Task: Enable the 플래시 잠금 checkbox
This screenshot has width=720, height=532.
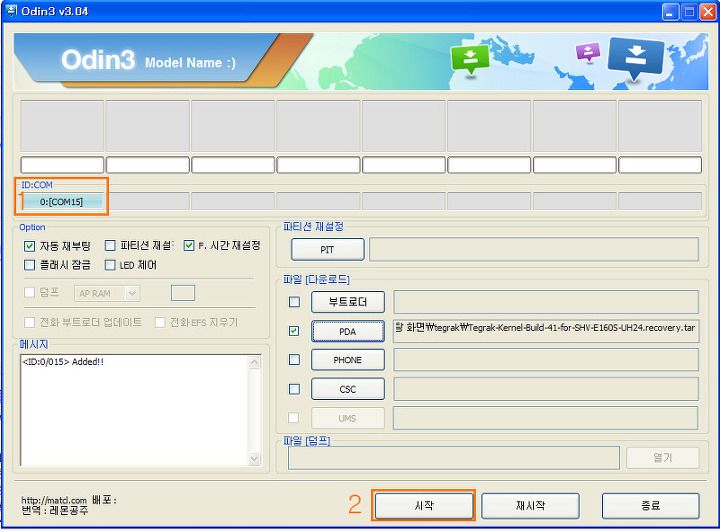Action: click(29, 265)
